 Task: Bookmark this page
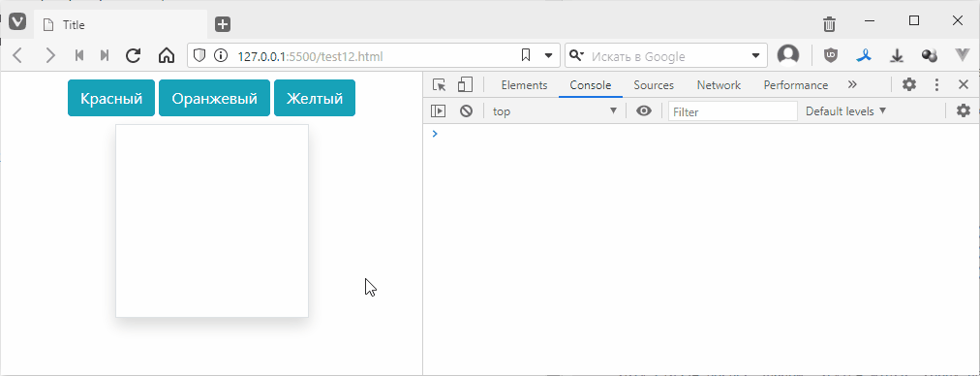[x=526, y=55]
